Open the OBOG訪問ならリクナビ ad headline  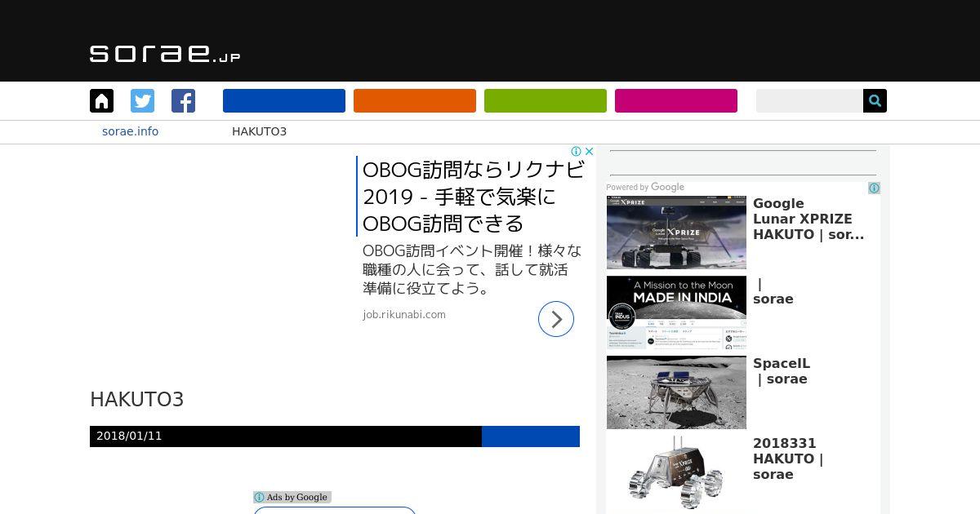(x=474, y=197)
